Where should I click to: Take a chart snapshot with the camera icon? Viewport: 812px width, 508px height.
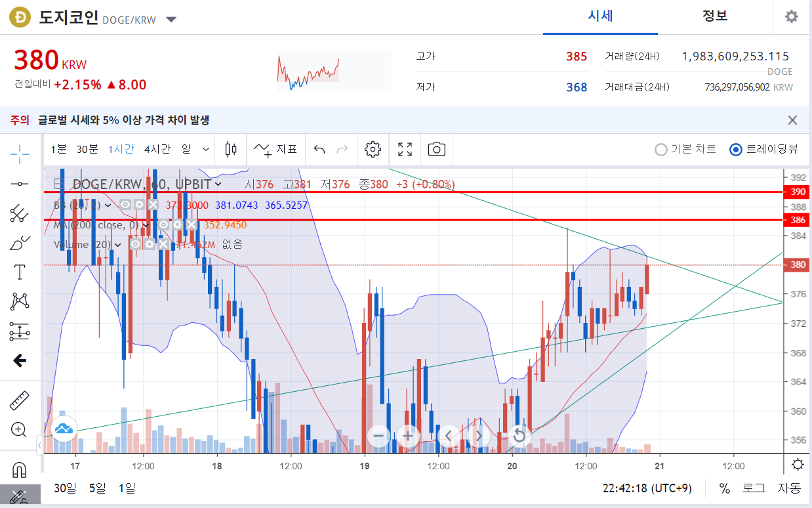pyautogui.click(x=436, y=150)
